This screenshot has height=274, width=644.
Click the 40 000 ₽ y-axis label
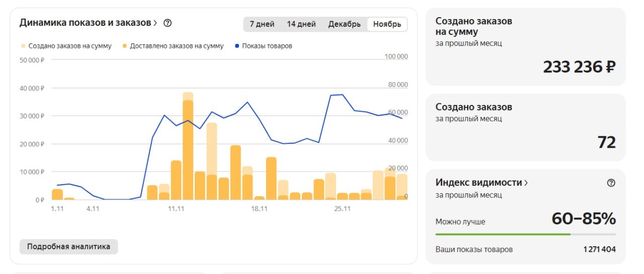click(32, 88)
